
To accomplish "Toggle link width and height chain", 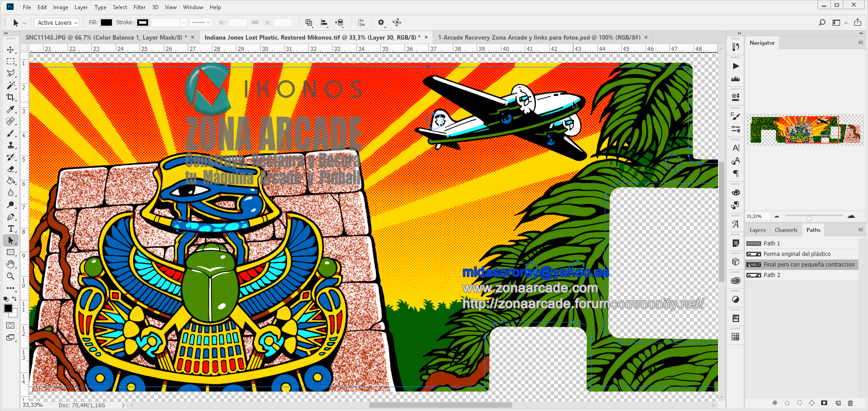I will coord(255,22).
